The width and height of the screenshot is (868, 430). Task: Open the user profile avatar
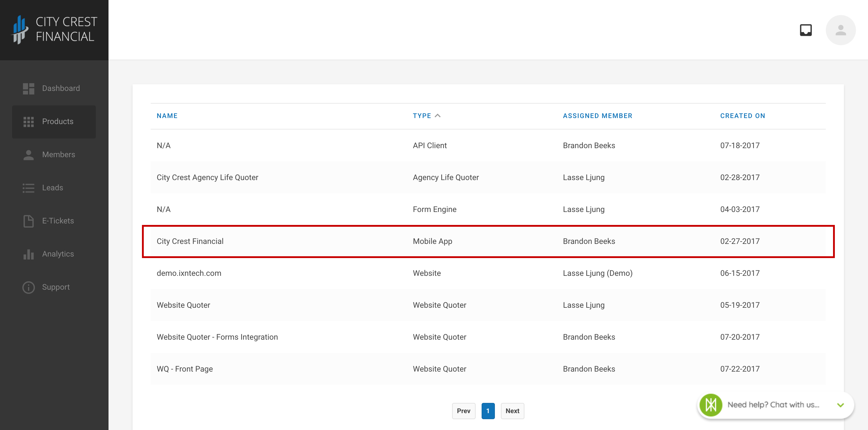coord(840,30)
